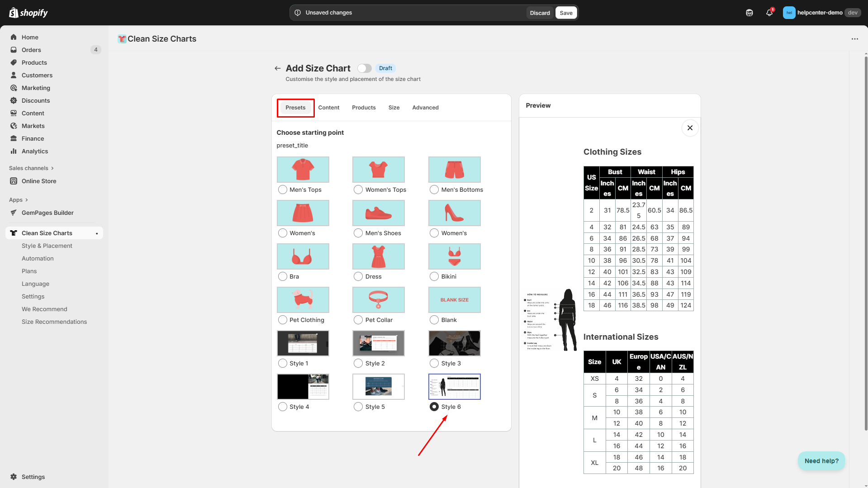This screenshot has height=488, width=868.
Task: Select the Pet Collar preset radio
Action: pyautogui.click(x=358, y=320)
